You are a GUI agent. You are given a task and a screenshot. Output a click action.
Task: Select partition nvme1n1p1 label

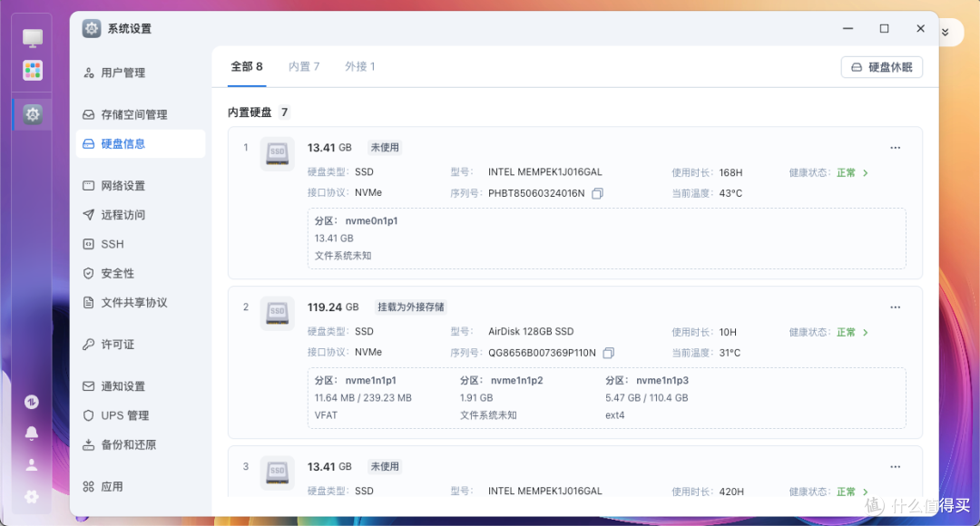(370, 381)
